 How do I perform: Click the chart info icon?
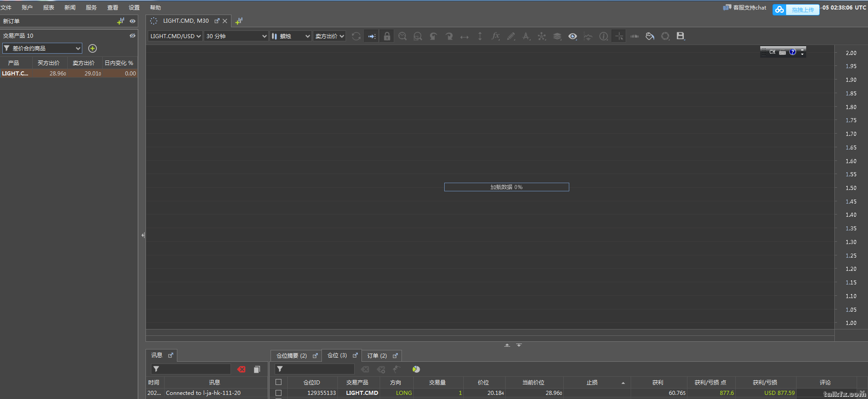[x=603, y=36]
